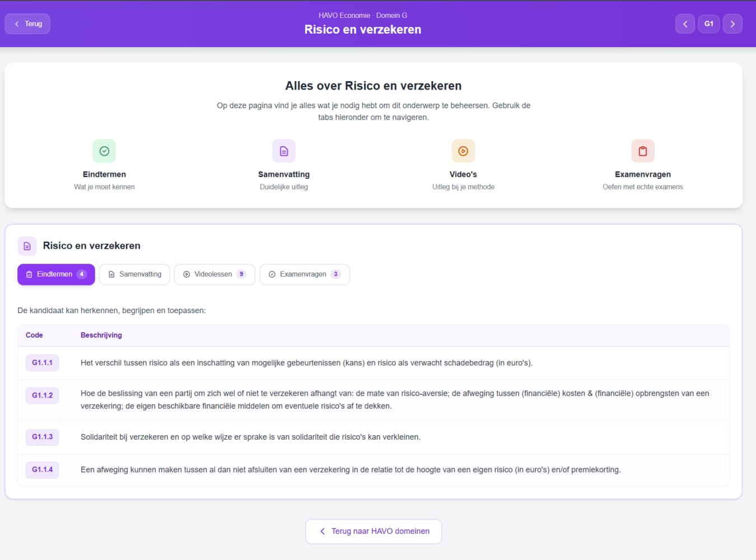Click the count badge 4 on Eindtermen
This screenshot has width=756, height=560.
tap(82, 274)
